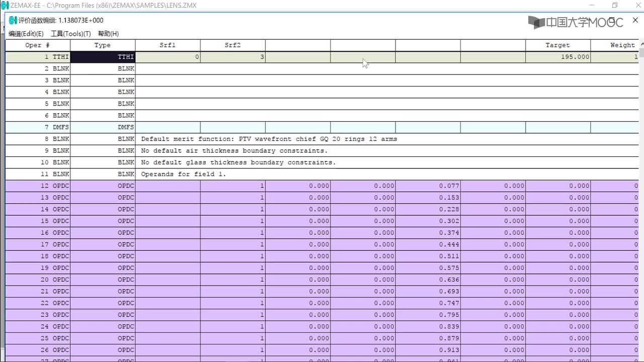This screenshot has width=644, height=362.
Task: Select the 0.636 value in row 20
Action: (428, 280)
